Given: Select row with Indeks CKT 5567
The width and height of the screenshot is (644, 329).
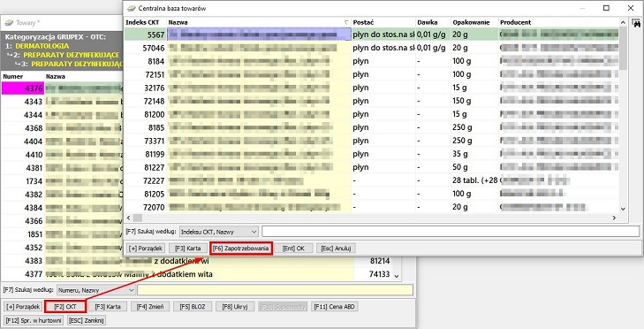Looking at the screenshot, I should coord(372,34).
